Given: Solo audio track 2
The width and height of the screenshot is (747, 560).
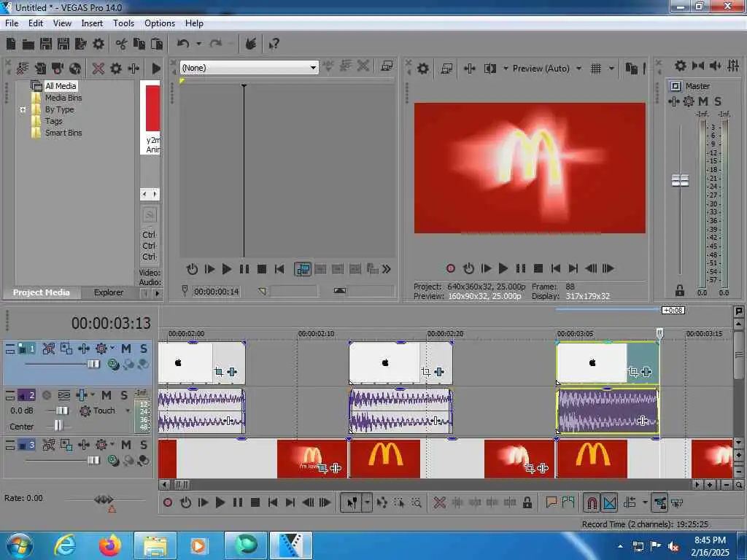Looking at the screenshot, I should tap(124, 395).
